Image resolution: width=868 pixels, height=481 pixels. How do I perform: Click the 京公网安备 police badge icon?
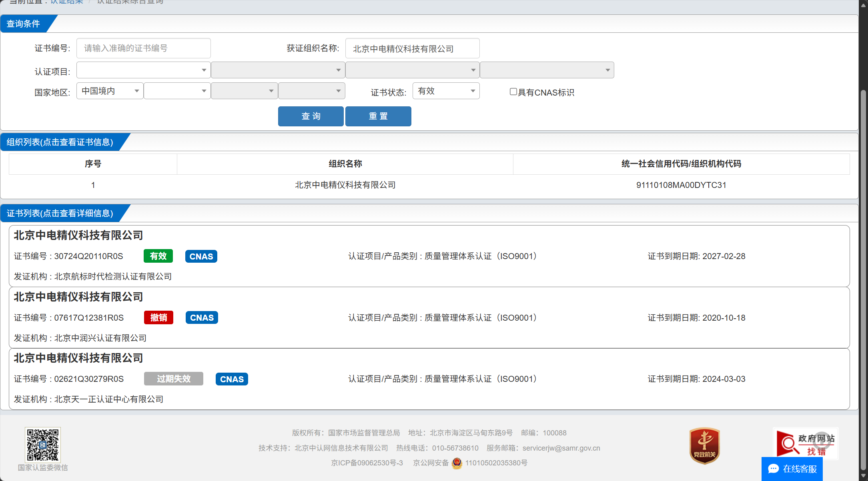coord(457,463)
